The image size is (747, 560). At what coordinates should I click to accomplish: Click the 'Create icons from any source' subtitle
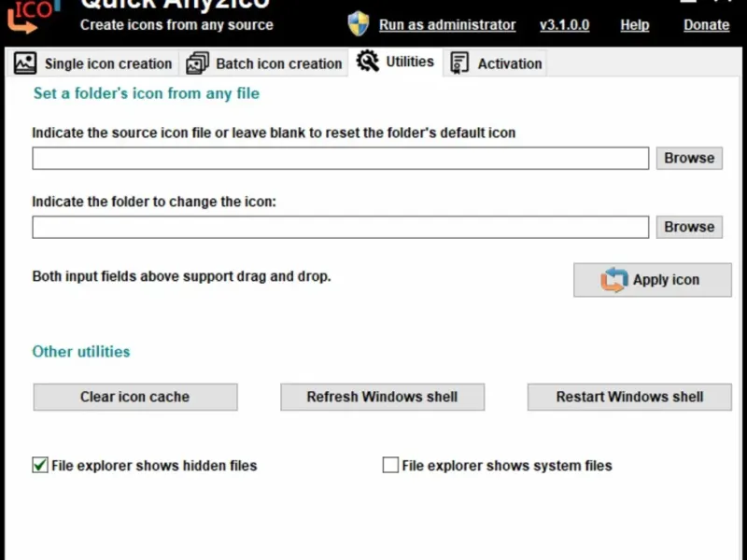pyautogui.click(x=176, y=25)
